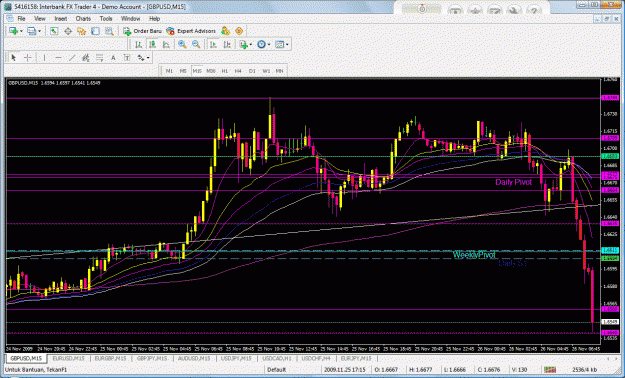Image resolution: width=625 pixels, height=378 pixels.
Task: Switch to W1 timeframe
Action: coord(266,71)
